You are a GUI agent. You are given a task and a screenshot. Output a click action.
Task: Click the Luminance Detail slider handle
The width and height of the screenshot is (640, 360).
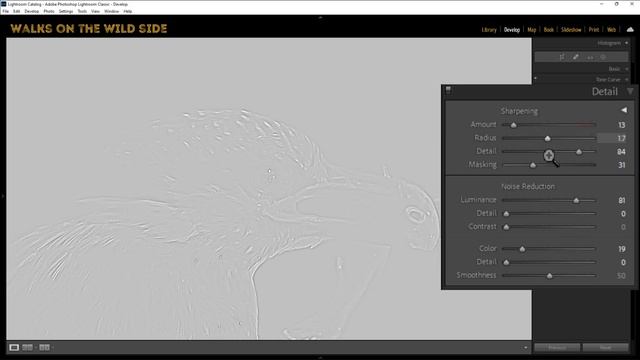pyautogui.click(x=506, y=213)
